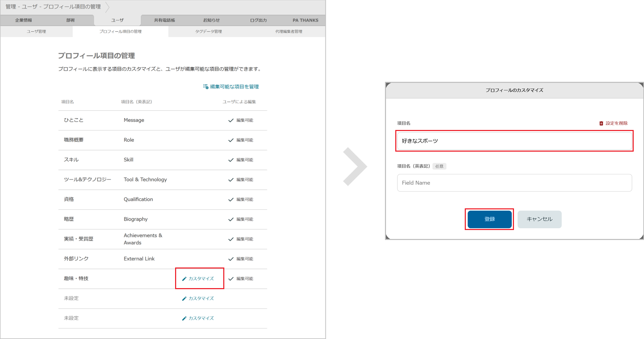Go to the PA THANKS tab
Viewport: 644px width, 339px height.
click(x=305, y=20)
